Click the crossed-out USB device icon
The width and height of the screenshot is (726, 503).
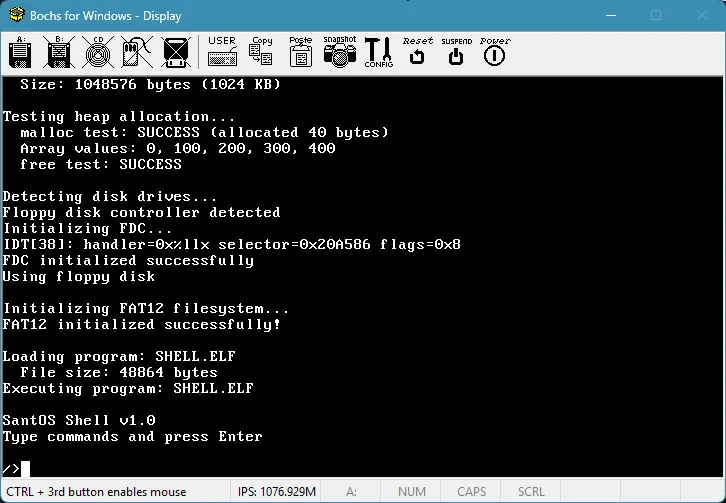176,52
